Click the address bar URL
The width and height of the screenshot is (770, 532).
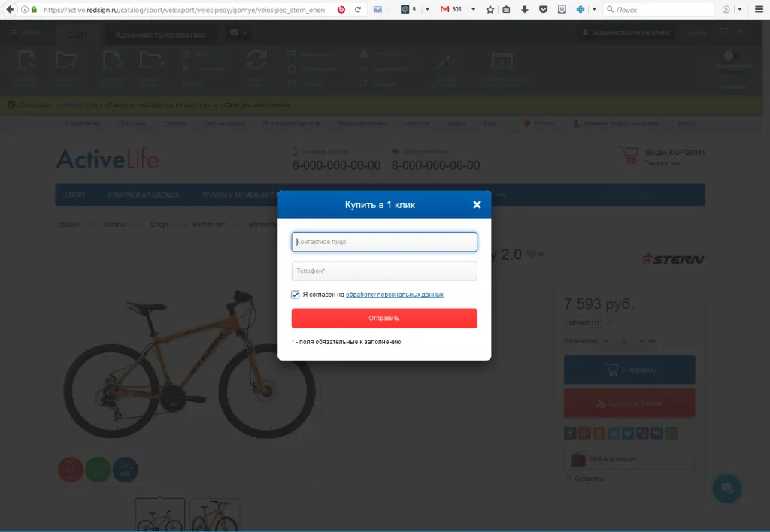(184, 9)
